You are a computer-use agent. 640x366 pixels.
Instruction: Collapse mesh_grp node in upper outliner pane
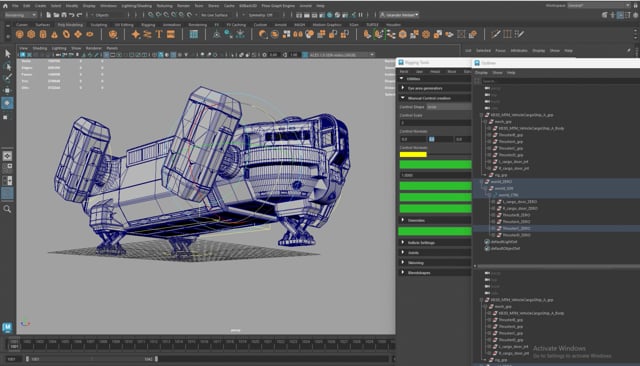point(486,122)
